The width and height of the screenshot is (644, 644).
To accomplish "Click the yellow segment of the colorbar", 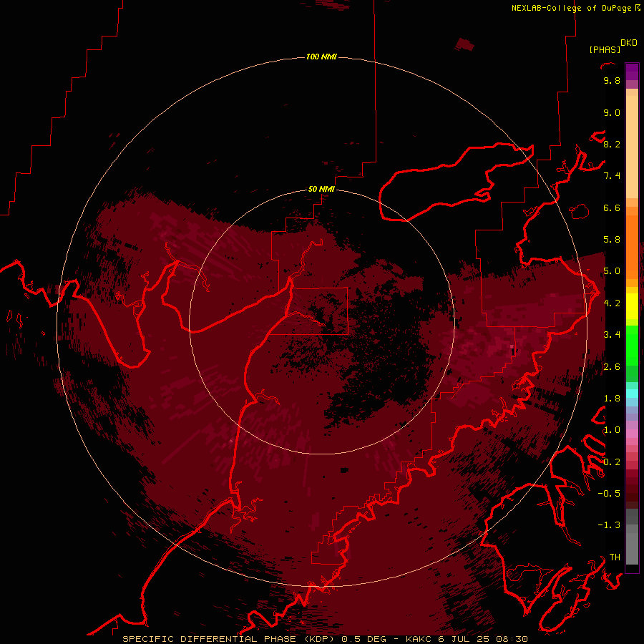I will (x=632, y=306).
